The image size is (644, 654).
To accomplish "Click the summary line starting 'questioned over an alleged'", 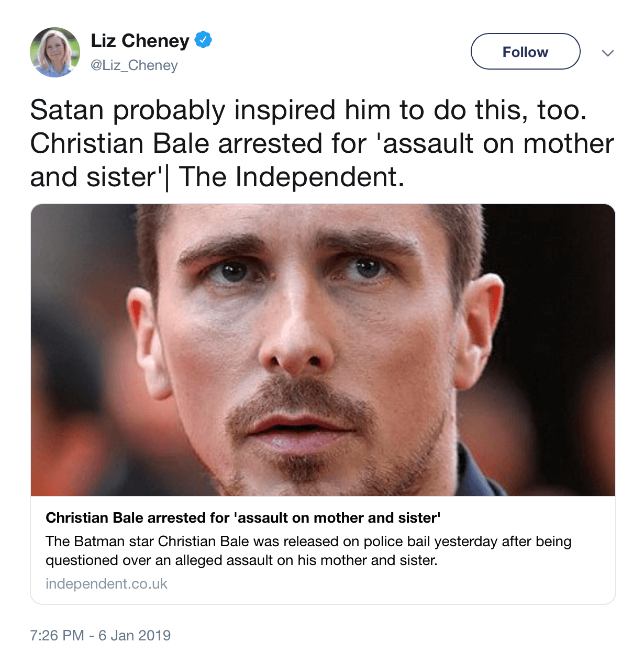I will tap(241, 560).
